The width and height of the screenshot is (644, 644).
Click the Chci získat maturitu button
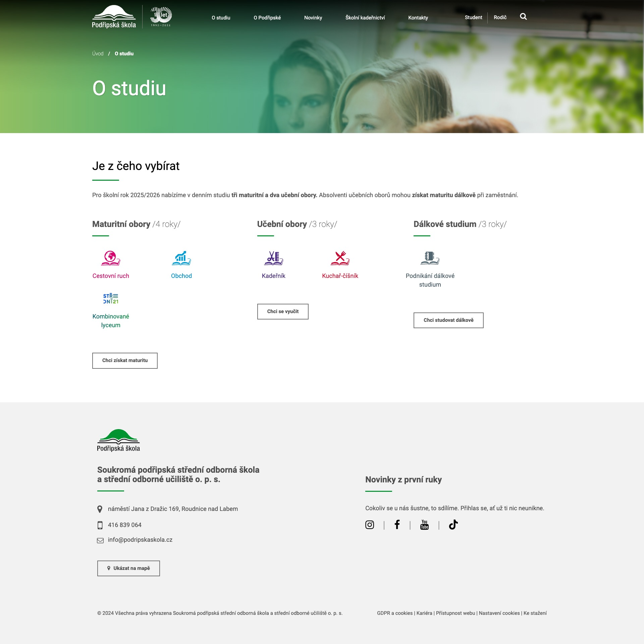tap(125, 361)
